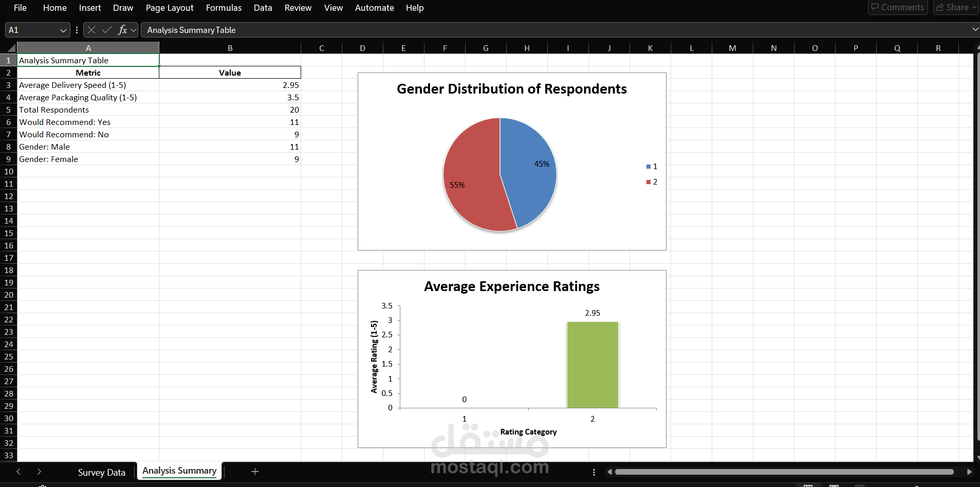Select 'Would Recommend: No' cell
The width and height of the screenshot is (980, 487).
88,134
